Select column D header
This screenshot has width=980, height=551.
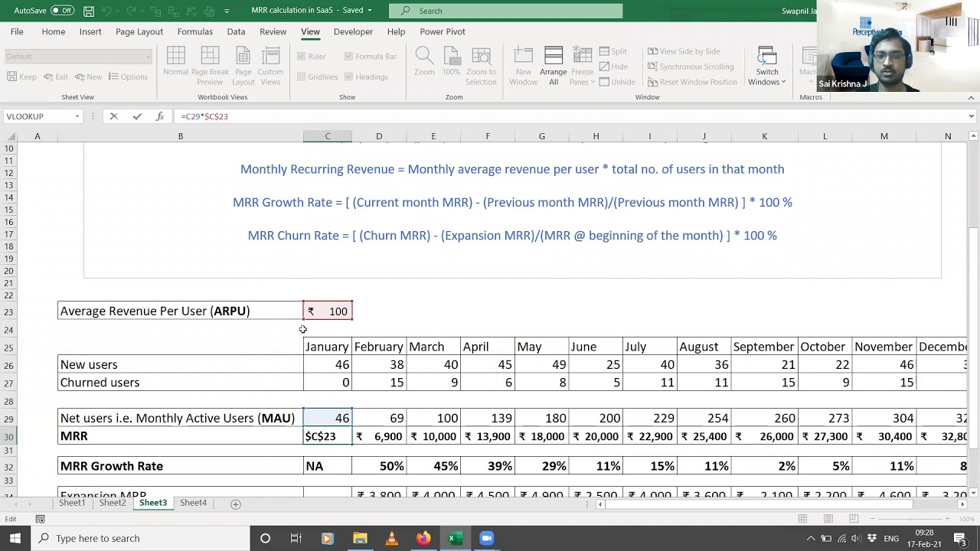click(x=379, y=136)
